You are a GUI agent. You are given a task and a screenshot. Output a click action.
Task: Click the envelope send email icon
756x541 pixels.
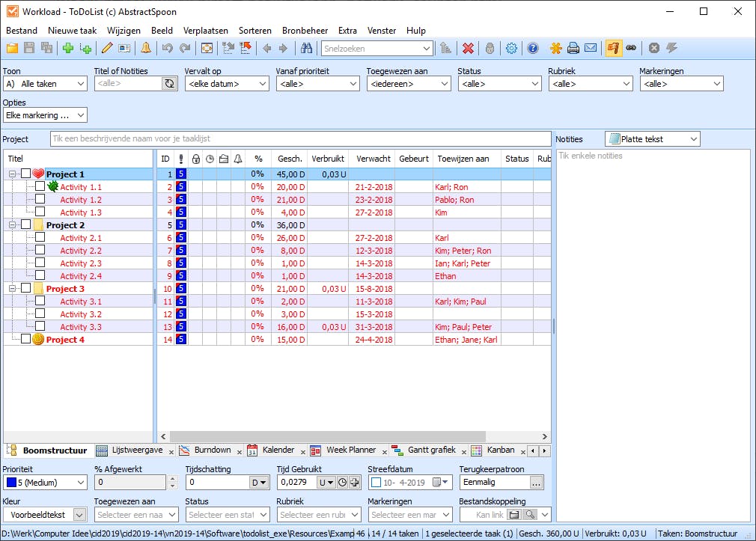pos(591,48)
